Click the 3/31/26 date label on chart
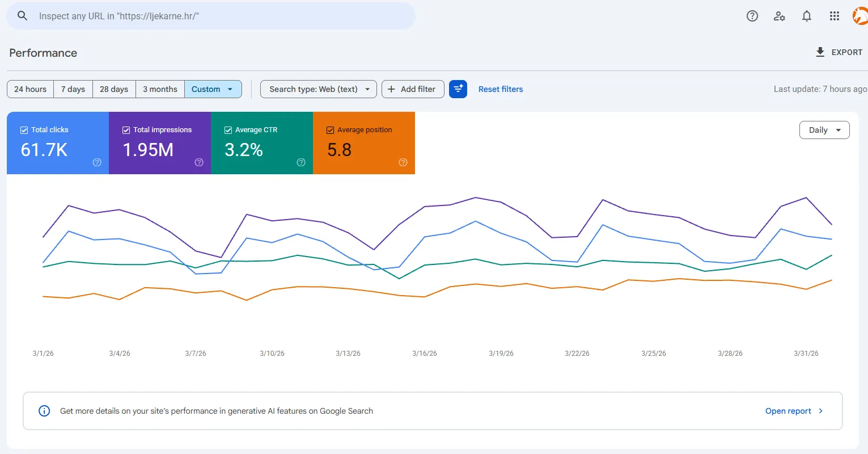This screenshot has height=454, width=868. coord(806,354)
